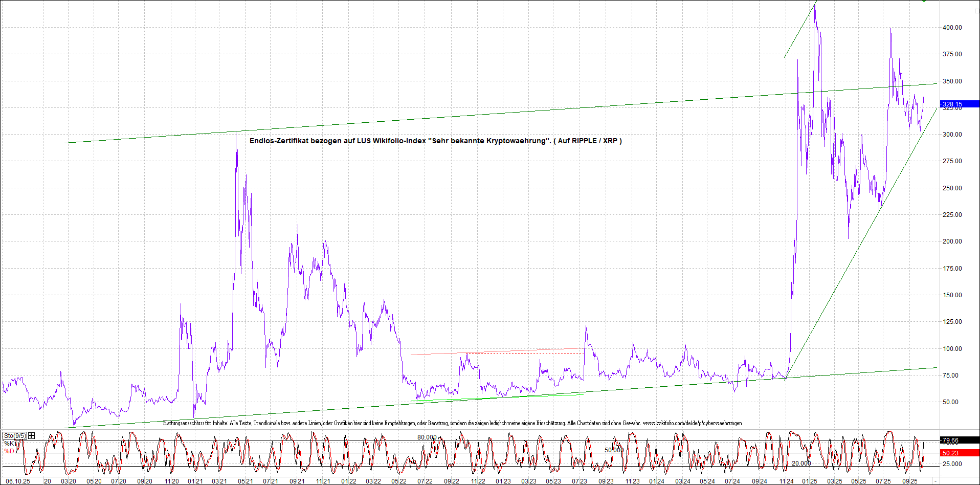Open the Sto(9/5) stochastic indicator label
Screen dimensions: 980x485
tap(15, 435)
